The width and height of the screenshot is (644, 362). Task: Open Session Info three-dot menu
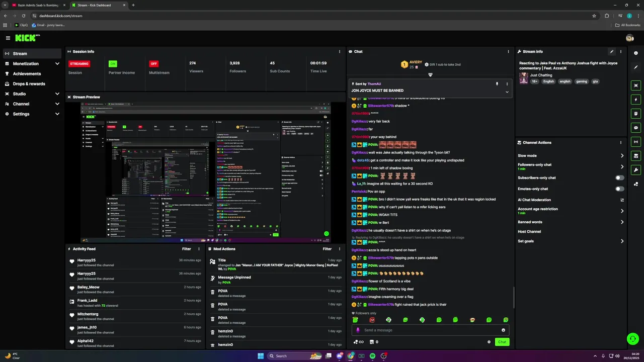click(340, 51)
